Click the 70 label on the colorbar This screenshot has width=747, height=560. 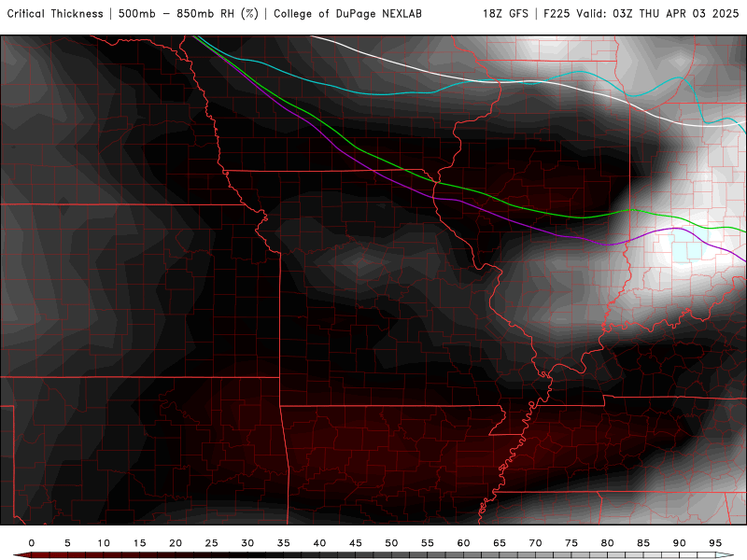pyautogui.click(x=535, y=543)
